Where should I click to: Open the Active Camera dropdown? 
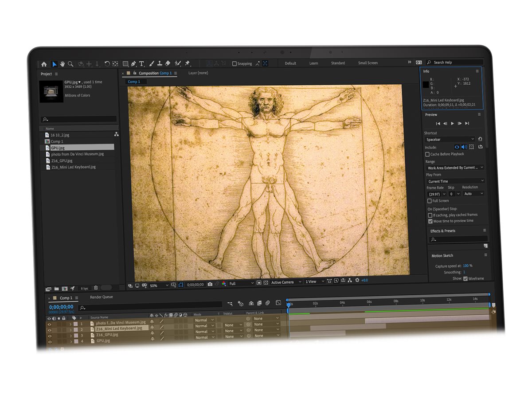pyautogui.click(x=286, y=282)
